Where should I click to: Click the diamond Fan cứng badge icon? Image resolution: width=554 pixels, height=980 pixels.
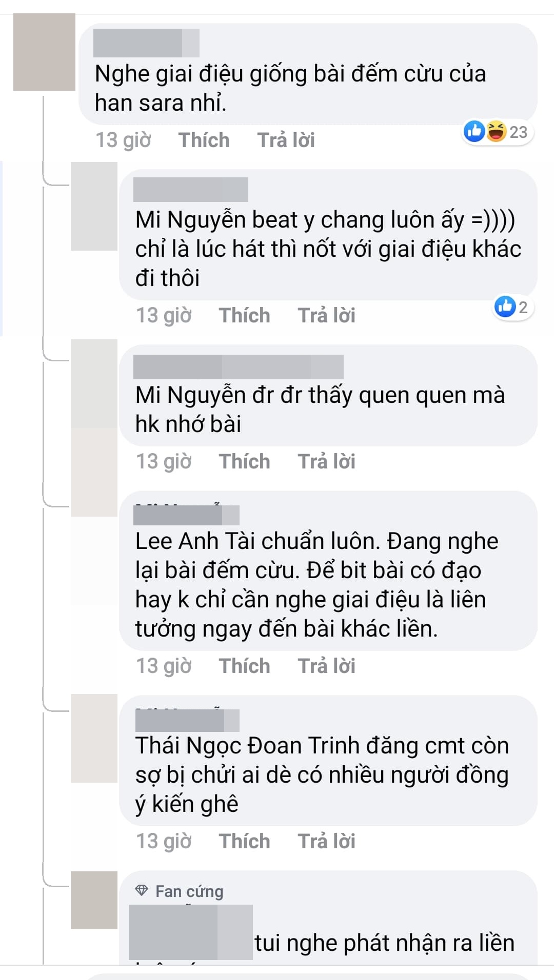coord(142,891)
